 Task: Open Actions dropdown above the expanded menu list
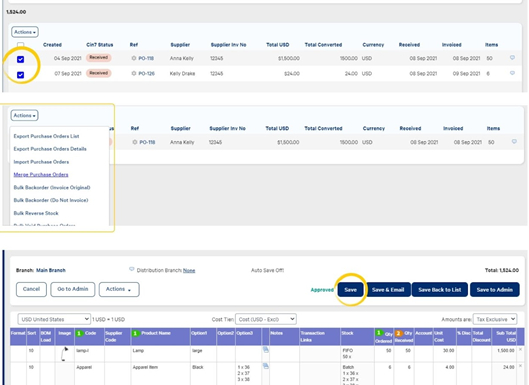point(25,115)
